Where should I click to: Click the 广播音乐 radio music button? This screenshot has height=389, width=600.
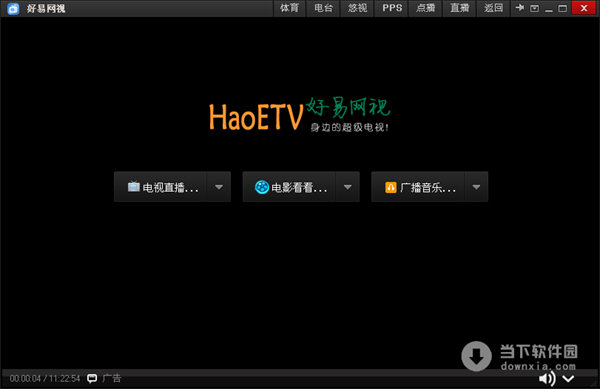pos(418,187)
